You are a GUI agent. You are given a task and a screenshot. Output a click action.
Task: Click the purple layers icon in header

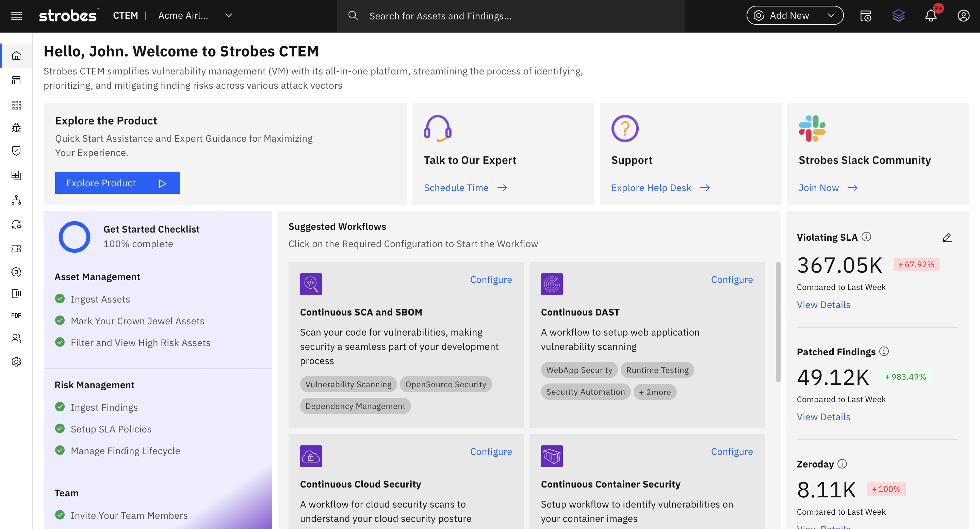click(x=898, y=16)
